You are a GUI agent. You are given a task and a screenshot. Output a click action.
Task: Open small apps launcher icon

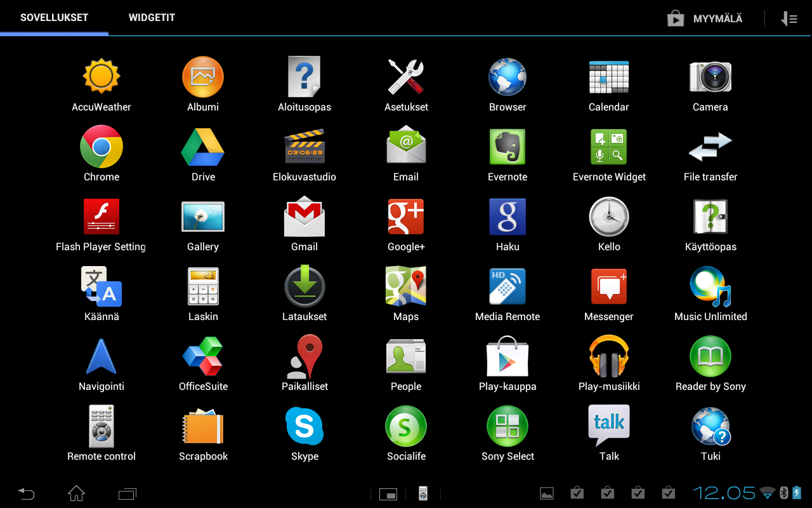388,493
